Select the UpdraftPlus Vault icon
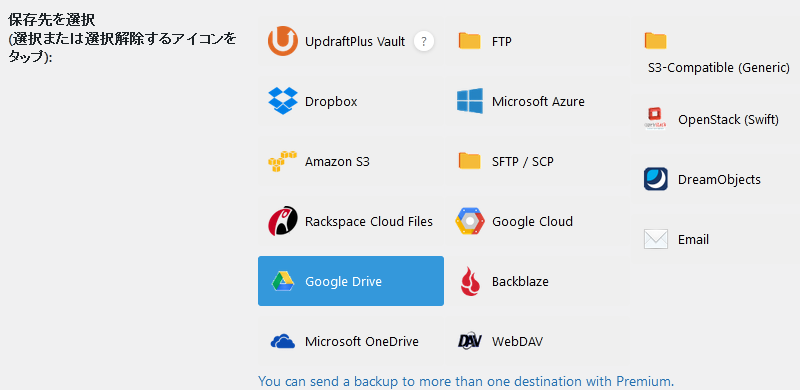The height and width of the screenshot is (390, 800). pyautogui.click(x=282, y=41)
